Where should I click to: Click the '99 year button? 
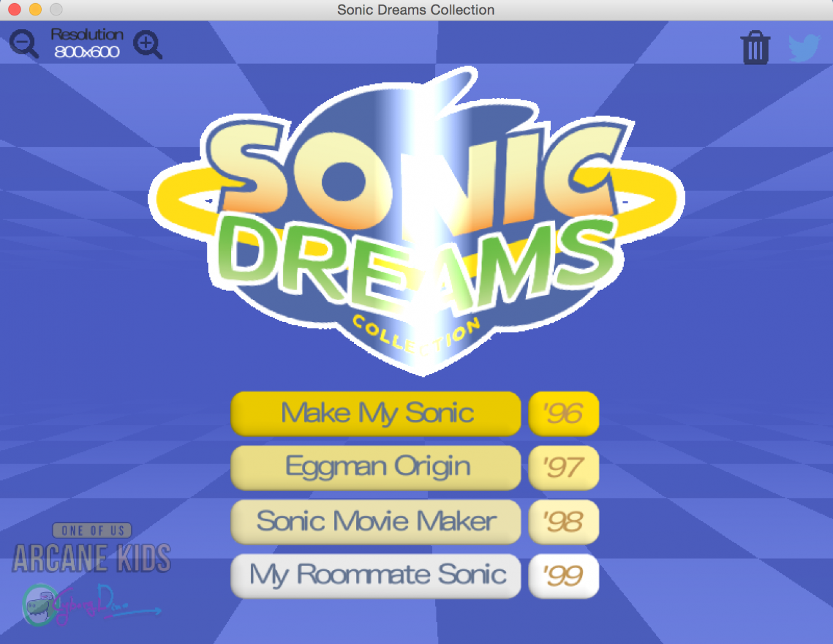(563, 576)
